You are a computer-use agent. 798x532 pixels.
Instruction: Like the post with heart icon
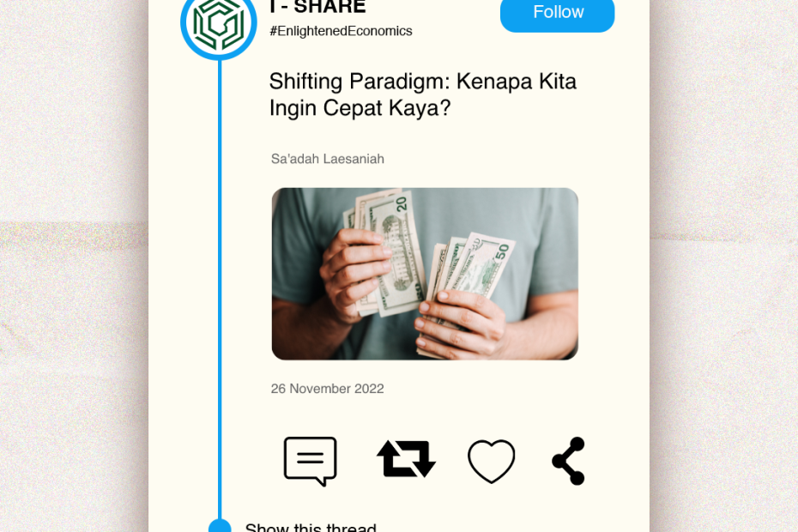[x=491, y=462]
